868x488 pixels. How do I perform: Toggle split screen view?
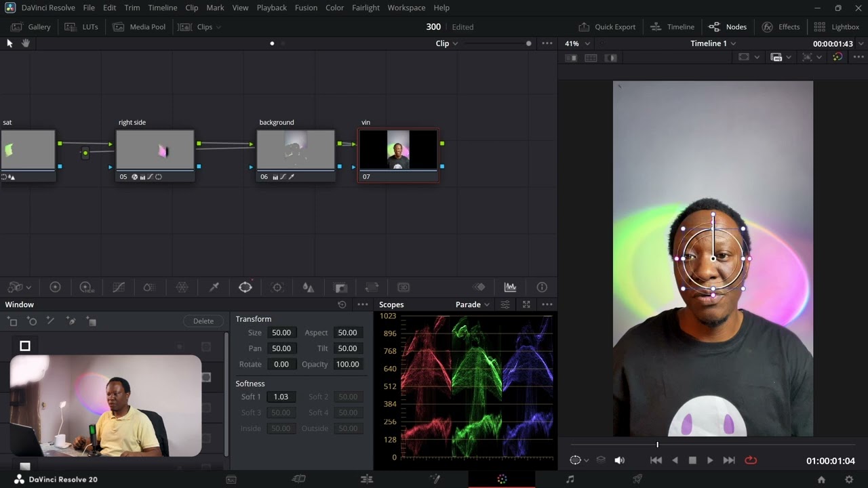pyautogui.click(x=591, y=58)
